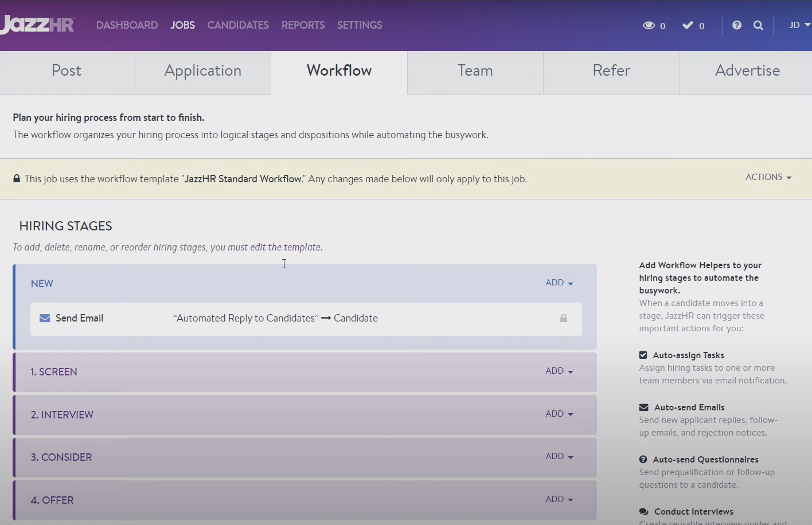Click the 4. OFFER stage label
Viewport: 812px width, 525px height.
tap(52, 500)
